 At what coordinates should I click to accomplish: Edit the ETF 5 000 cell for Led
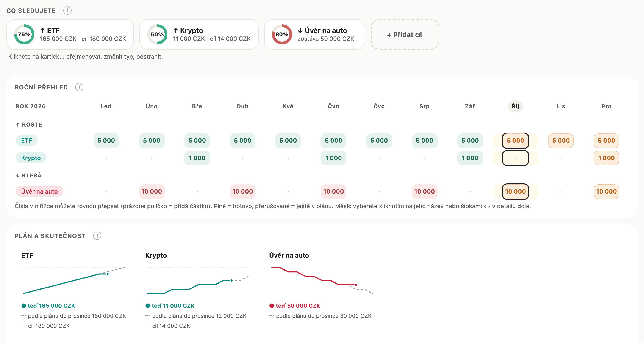click(106, 141)
